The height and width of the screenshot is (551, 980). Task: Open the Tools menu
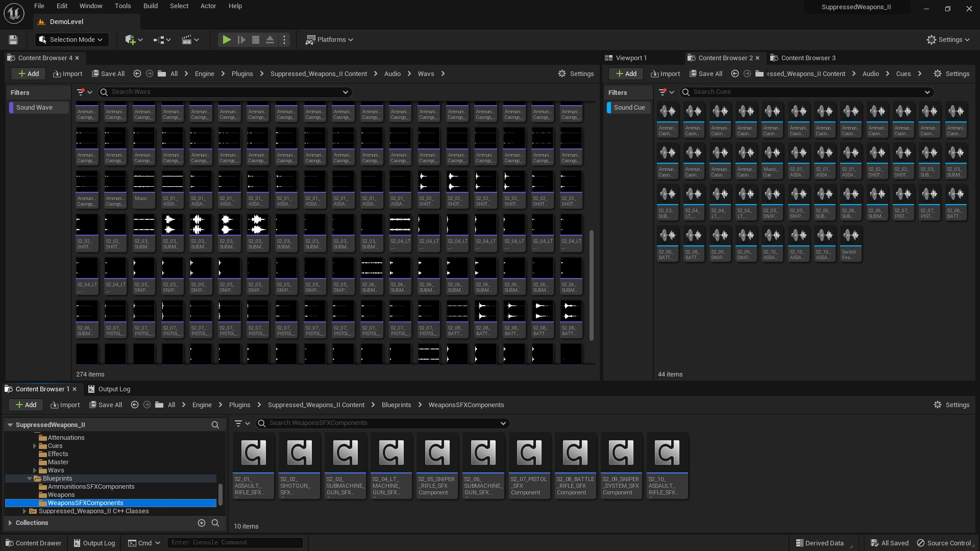pos(122,6)
